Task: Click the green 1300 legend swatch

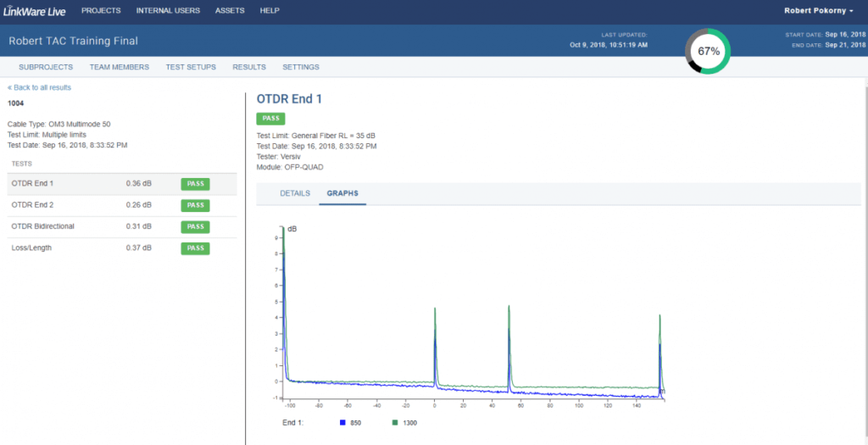Action: [396, 421]
